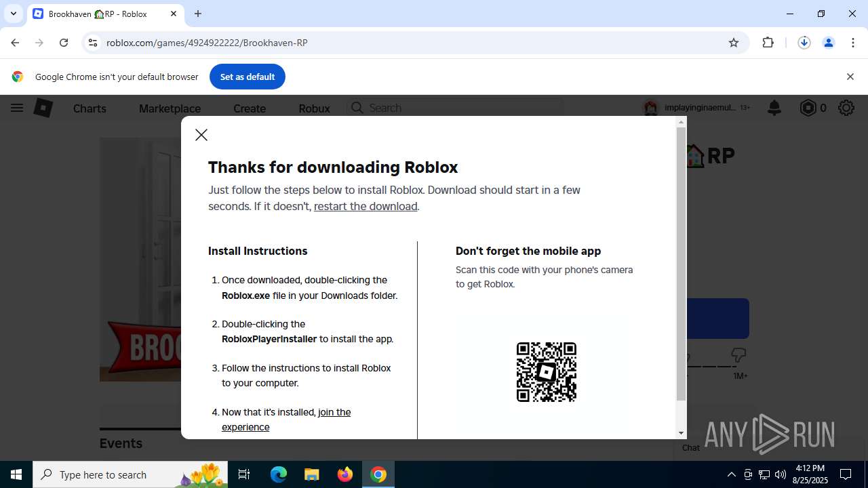Viewport: 868px width, 488px height.
Task: Open the Roblox hamburger menu
Action: point(17,108)
